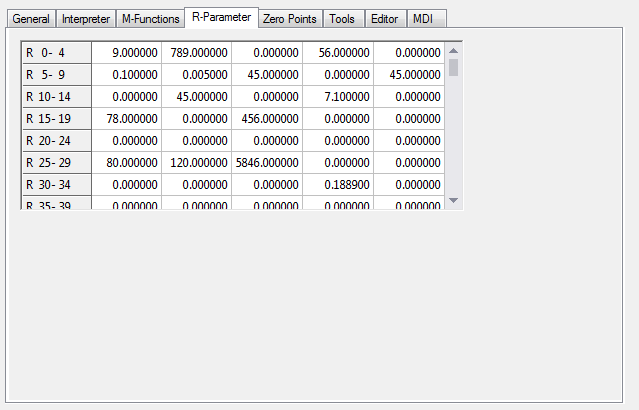639x410 pixels.
Task: Switch to the Editor tab
Action: (385, 19)
